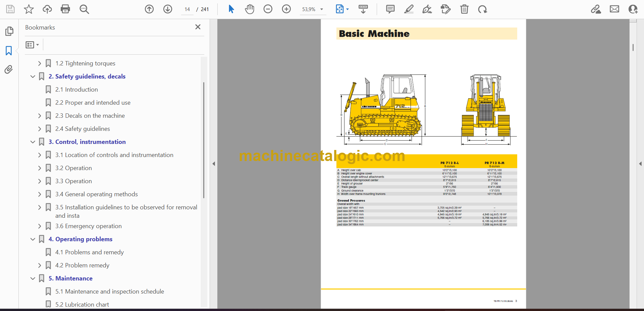
Task: Add a sticky note comment
Action: [x=390, y=9]
